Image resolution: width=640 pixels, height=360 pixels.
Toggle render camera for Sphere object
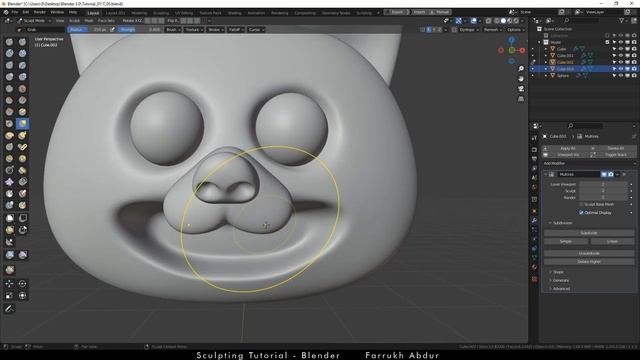click(x=634, y=76)
